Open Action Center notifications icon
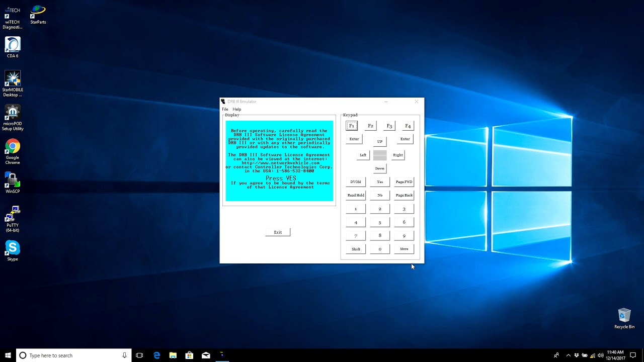Screen dimensions: 644x362 tap(633, 355)
